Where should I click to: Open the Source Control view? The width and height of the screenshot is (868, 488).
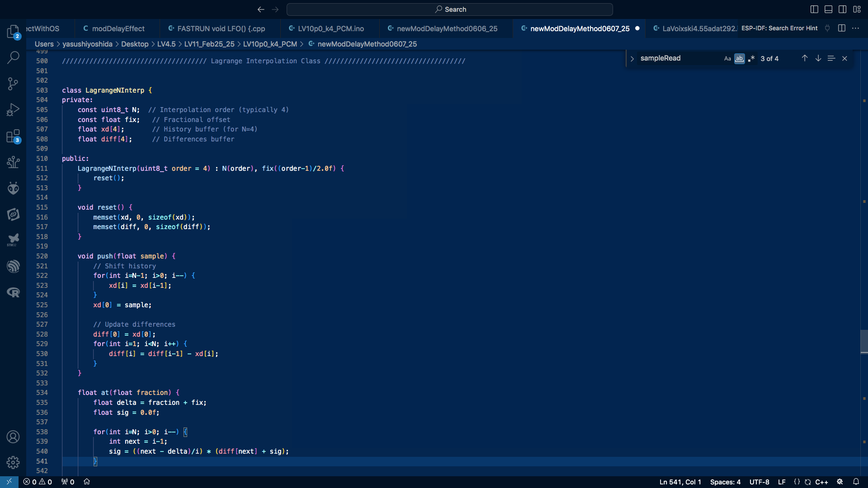click(x=13, y=84)
